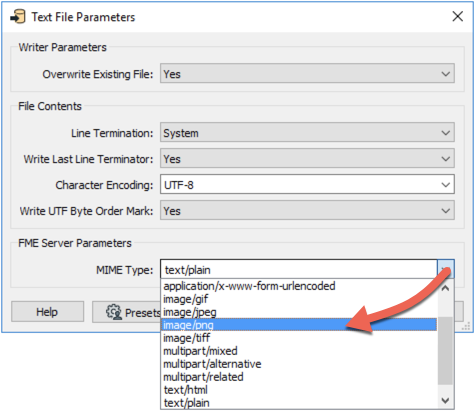Choose image/gif MIME type
The width and height of the screenshot is (474, 412).
pyautogui.click(x=299, y=299)
